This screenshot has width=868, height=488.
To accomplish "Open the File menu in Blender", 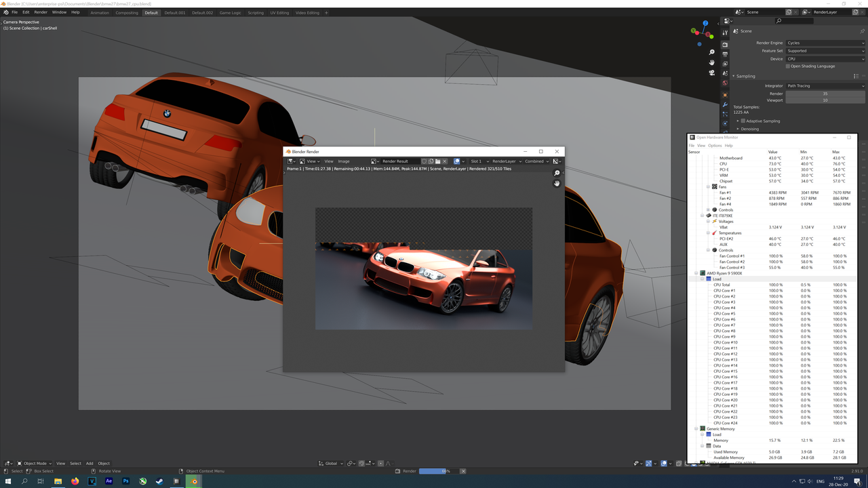I will (14, 12).
